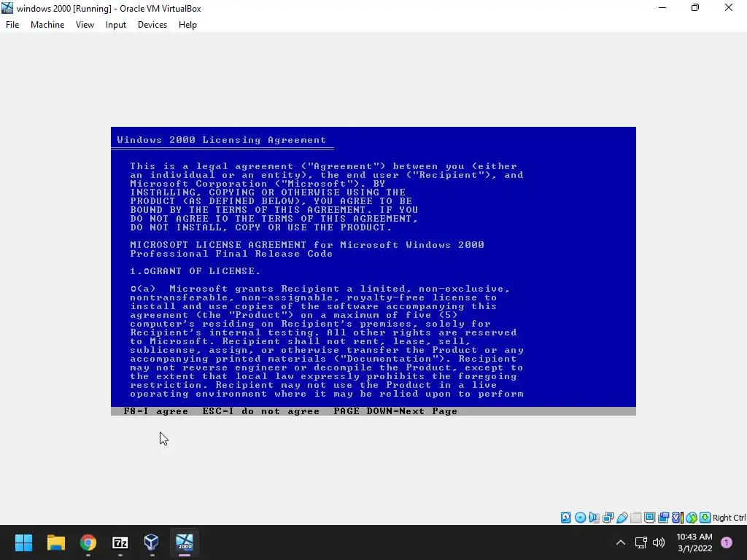This screenshot has height=560, width=747.
Task: Minimize the VirtualBox window
Action: click(662, 8)
